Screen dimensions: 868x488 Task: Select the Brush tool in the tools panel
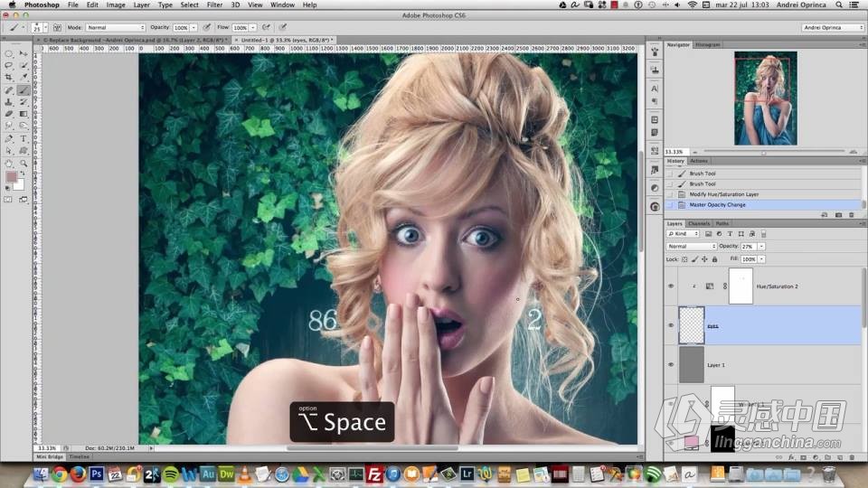pyautogui.click(x=24, y=89)
